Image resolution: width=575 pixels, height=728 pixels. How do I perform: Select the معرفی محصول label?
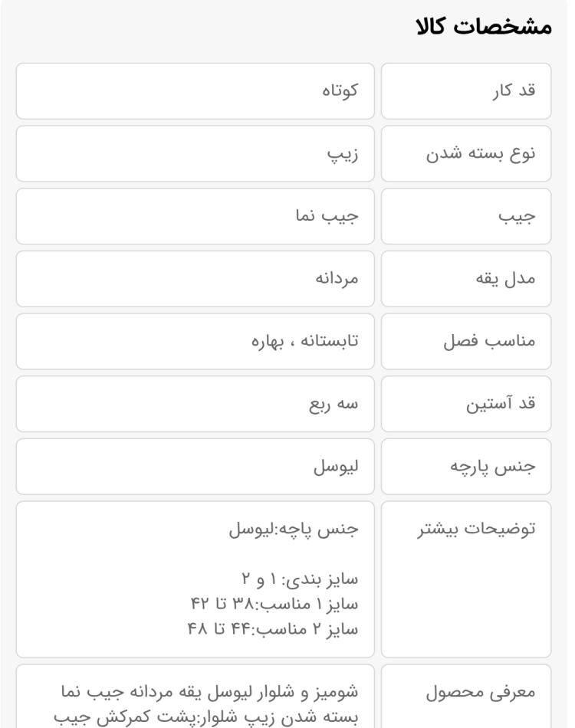(480, 692)
